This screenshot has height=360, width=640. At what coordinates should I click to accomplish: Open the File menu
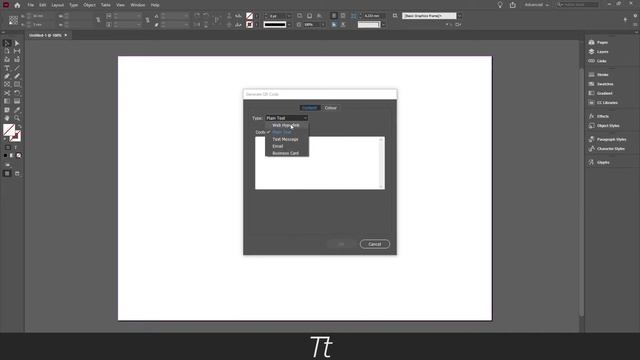pyautogui.click(x=31, y=5)
